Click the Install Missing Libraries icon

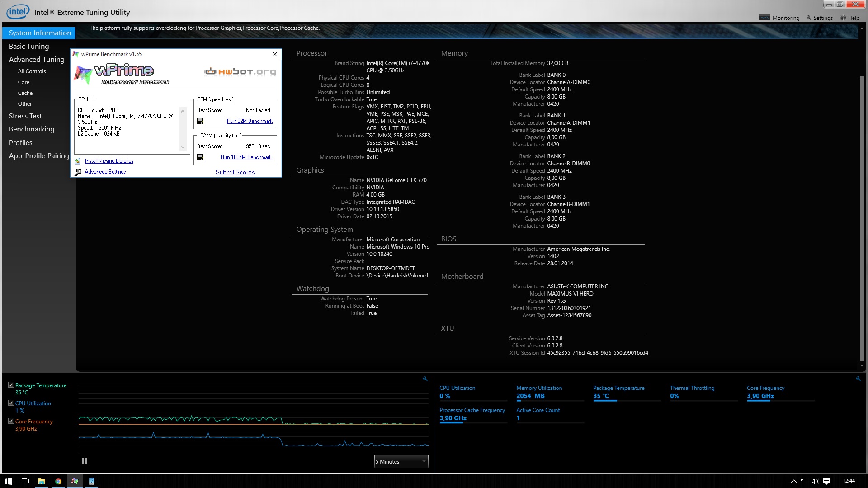[78, 161]
